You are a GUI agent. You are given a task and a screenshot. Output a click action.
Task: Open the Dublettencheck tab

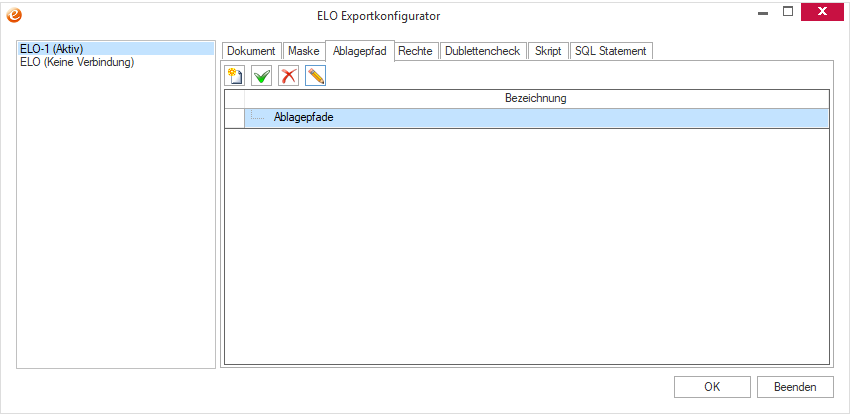click(x=482, y=51)
